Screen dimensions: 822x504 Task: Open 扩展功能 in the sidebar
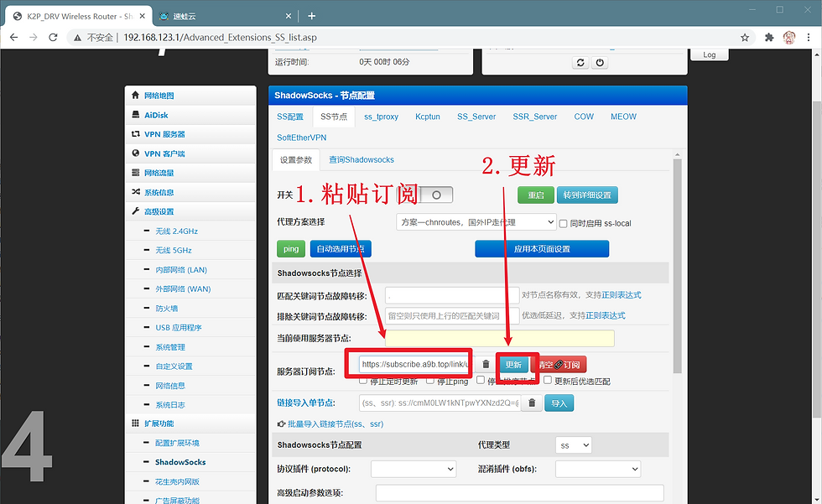159,423
